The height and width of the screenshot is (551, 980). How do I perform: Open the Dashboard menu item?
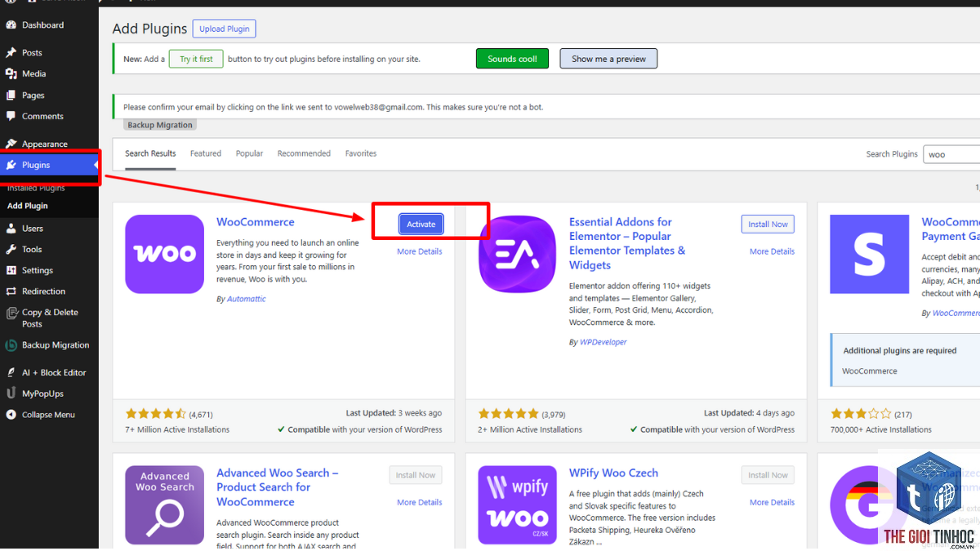click(42, 25)
